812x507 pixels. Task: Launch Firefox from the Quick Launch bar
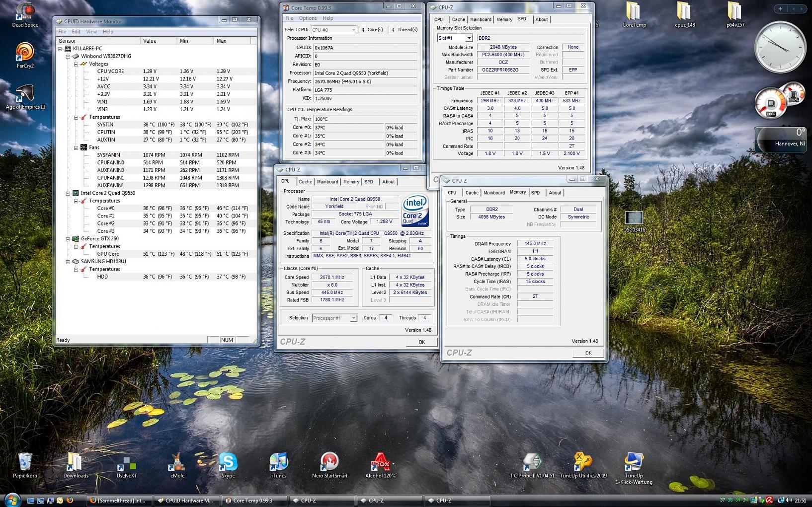point(70,501)
